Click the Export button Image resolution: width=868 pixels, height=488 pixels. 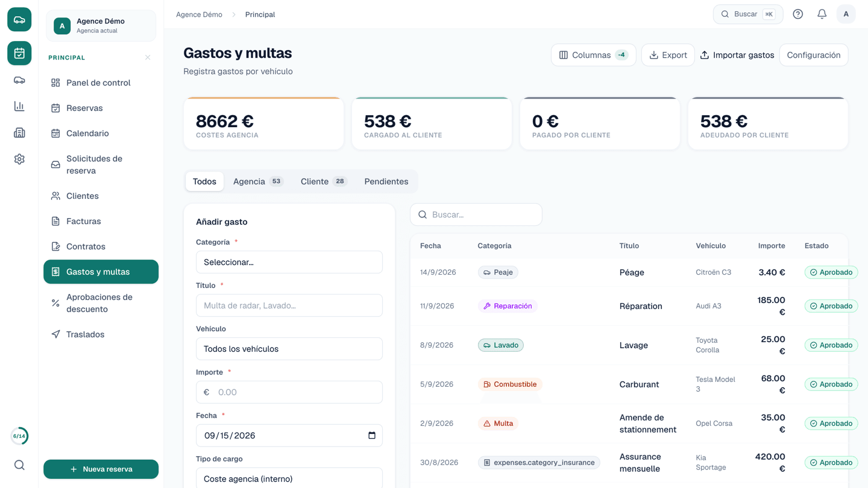coord(668,55)
